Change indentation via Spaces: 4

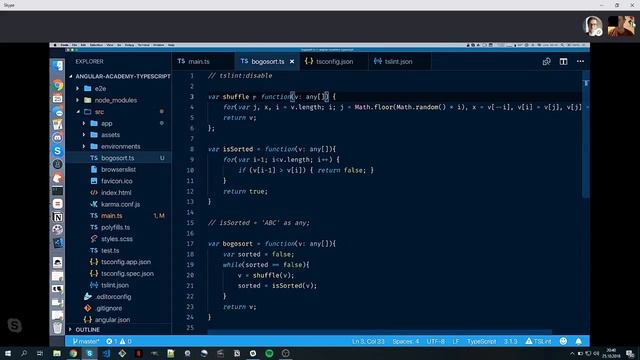coord(406,341)
